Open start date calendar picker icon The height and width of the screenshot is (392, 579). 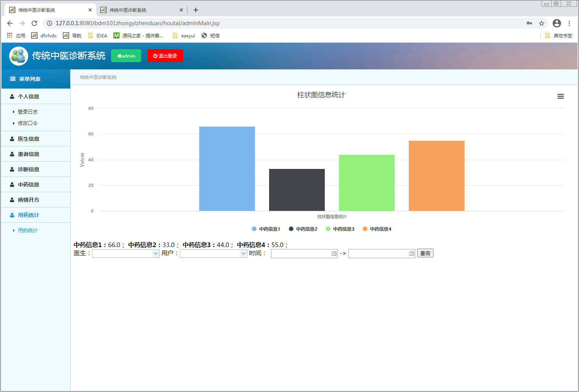point(334,254)
